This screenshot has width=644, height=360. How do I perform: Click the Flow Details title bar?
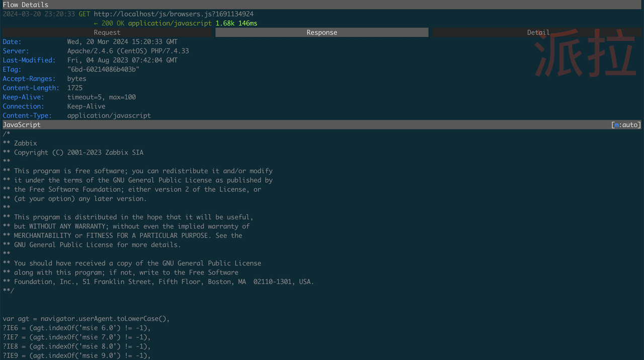26,5
